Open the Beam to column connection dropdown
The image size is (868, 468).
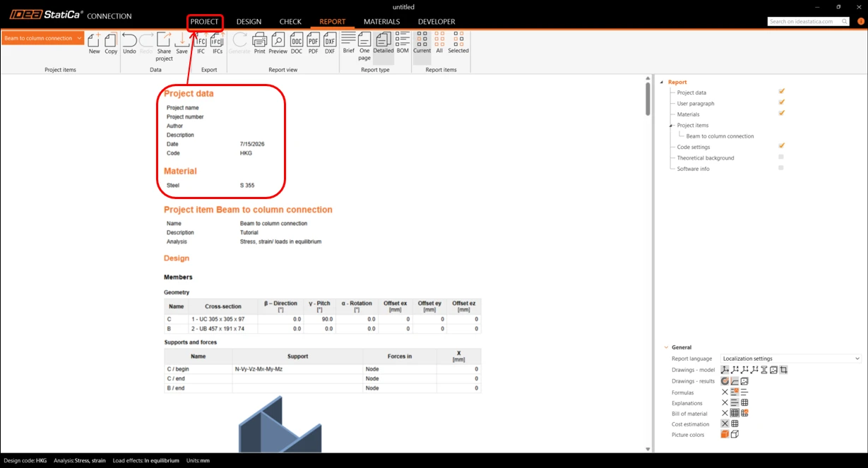coord(43,38)
